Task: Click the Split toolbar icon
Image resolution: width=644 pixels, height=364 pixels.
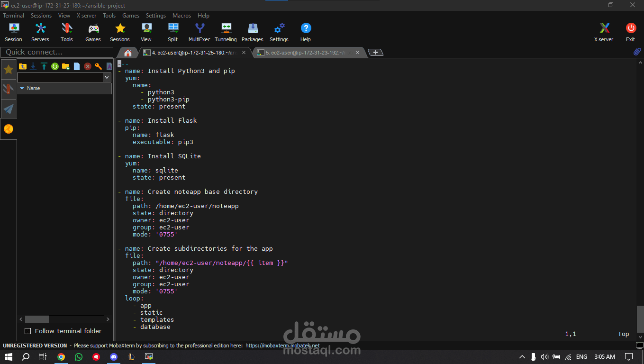Action: pos(173,32)
